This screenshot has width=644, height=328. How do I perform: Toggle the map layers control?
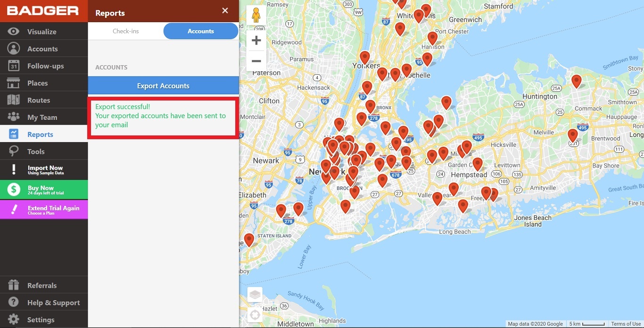point(255,294)
